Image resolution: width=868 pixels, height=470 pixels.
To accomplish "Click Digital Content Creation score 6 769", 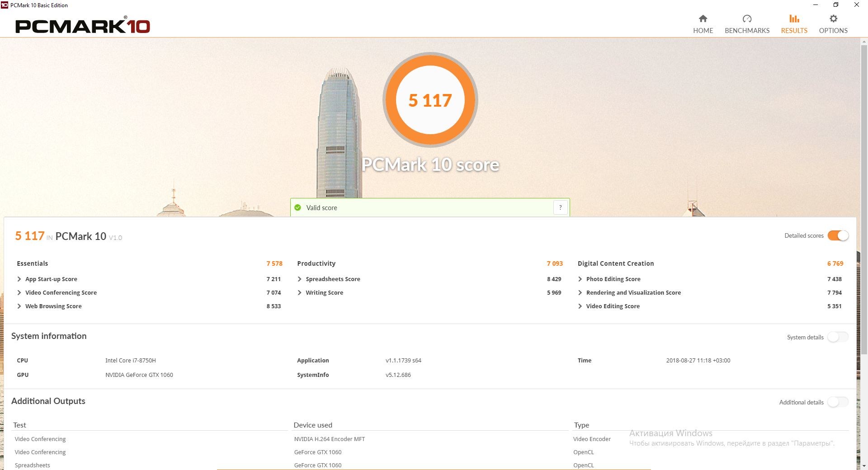I will click(835, 263).
